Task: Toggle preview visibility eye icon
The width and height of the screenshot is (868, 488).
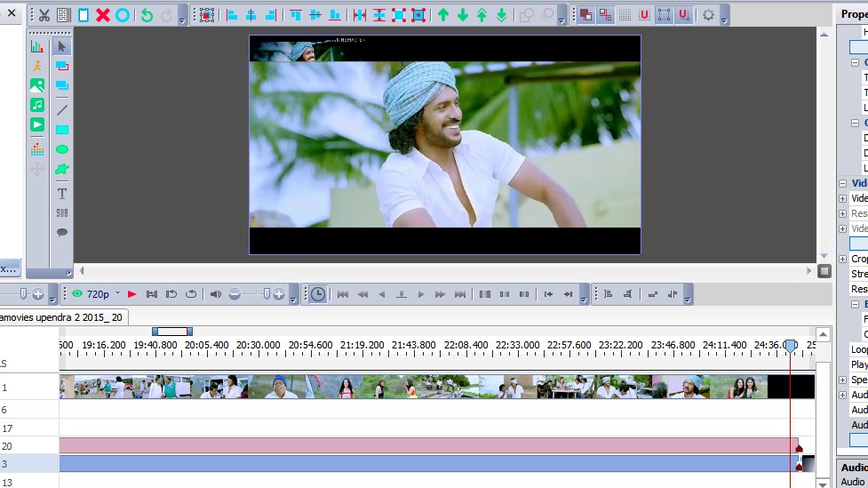Action: point(77,294)
